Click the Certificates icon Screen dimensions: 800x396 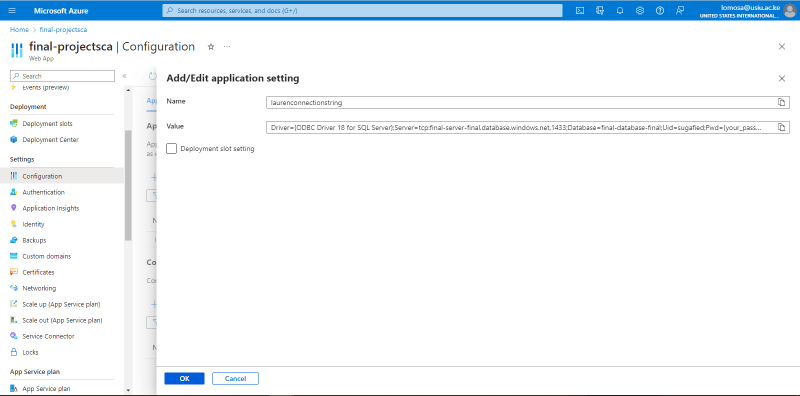[x=14, y=272]
